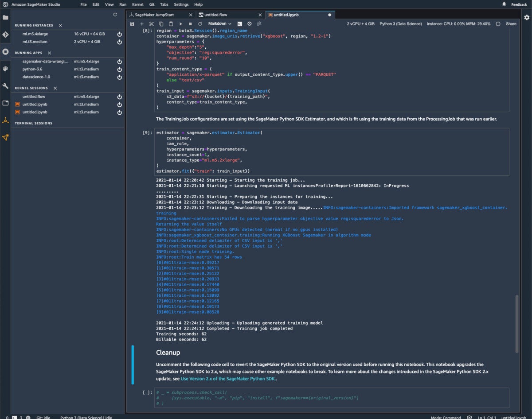Click the notebook git toolbar button
The width and height of the screenshot is (532, 419).
[x=259, y=23]
